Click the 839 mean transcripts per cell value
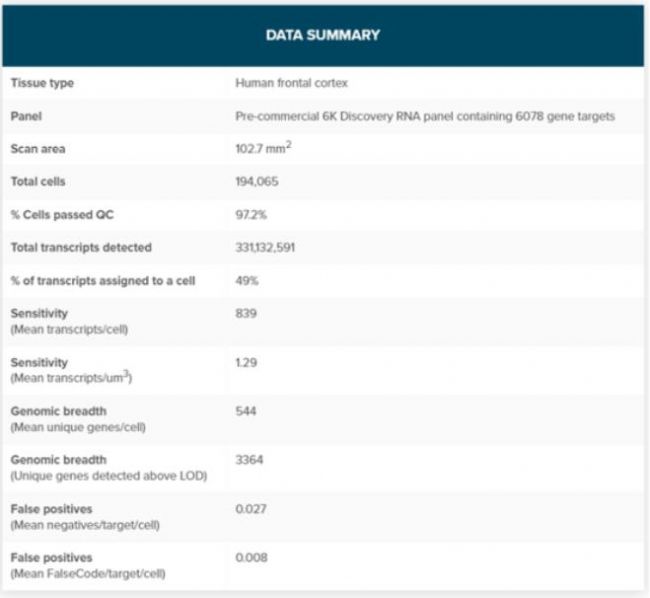Viewport: 650px width, 598px height. 246,313
